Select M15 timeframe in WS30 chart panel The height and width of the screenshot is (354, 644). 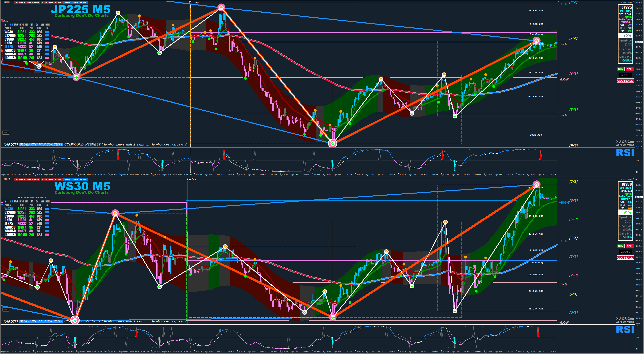pyautogui.click(x=16, y=201)
